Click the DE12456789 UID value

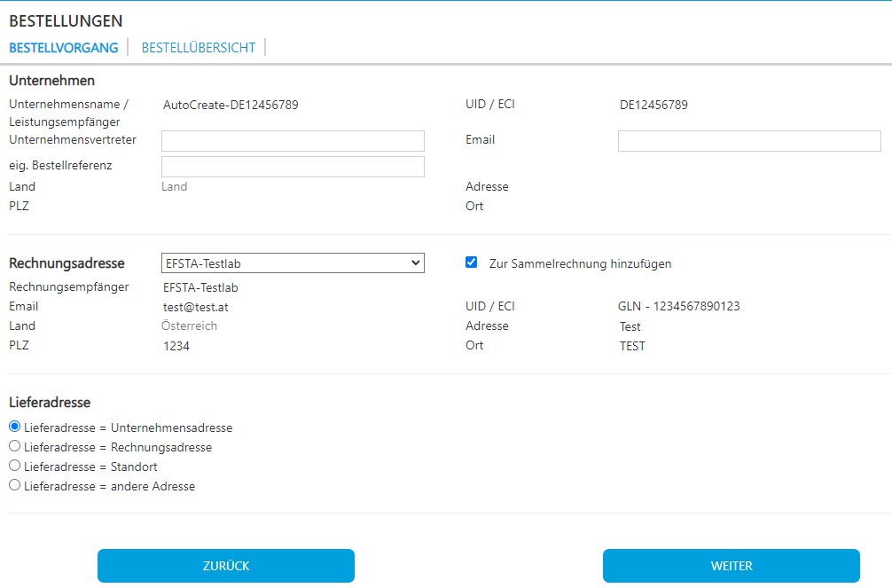[653, 105]
